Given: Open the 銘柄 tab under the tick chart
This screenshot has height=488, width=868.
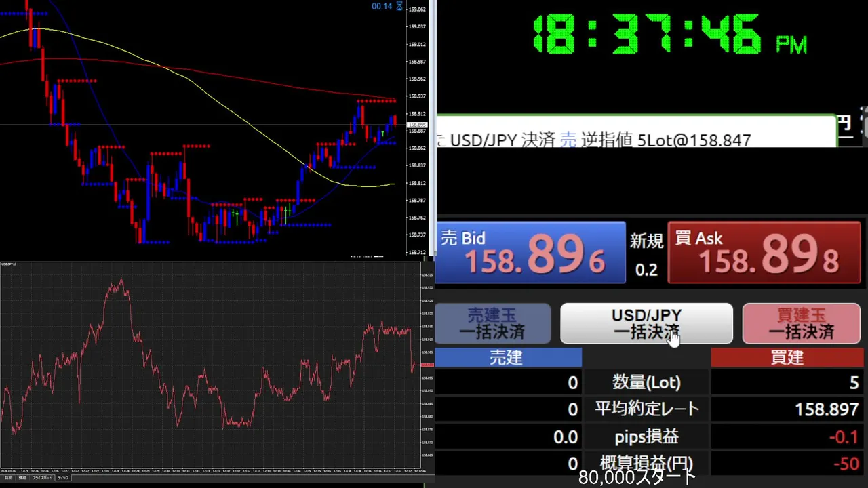Looking at the screenshot, I should pos(9,478).
